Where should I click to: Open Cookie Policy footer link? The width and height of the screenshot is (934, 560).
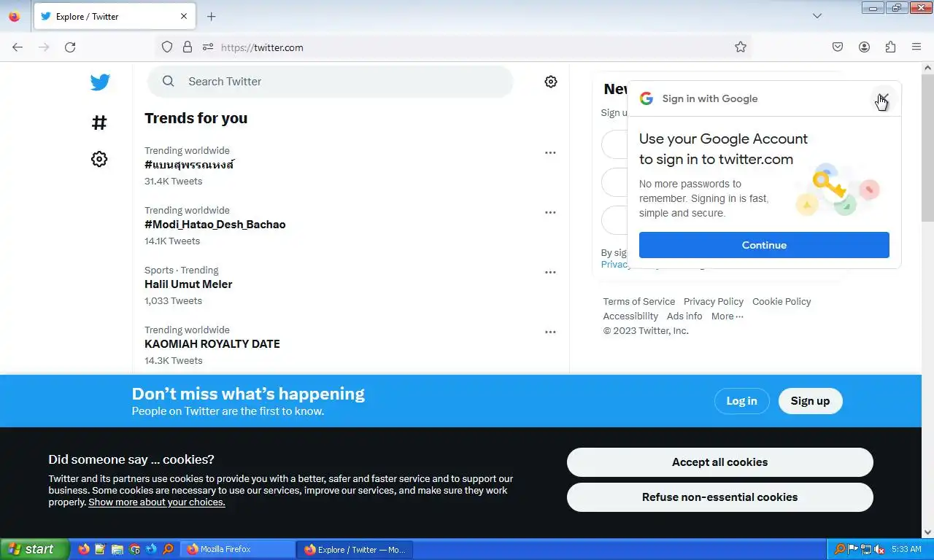pos(781,302)
